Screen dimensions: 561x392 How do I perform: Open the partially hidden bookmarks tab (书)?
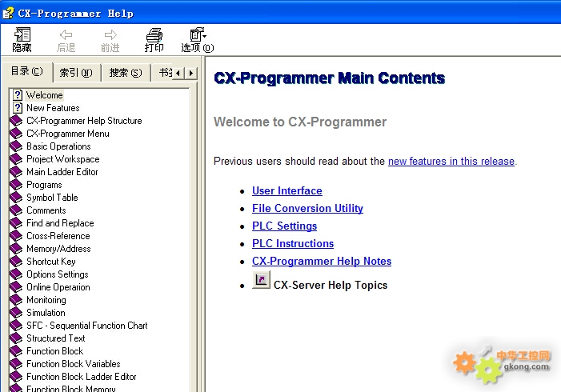[165, 73]
